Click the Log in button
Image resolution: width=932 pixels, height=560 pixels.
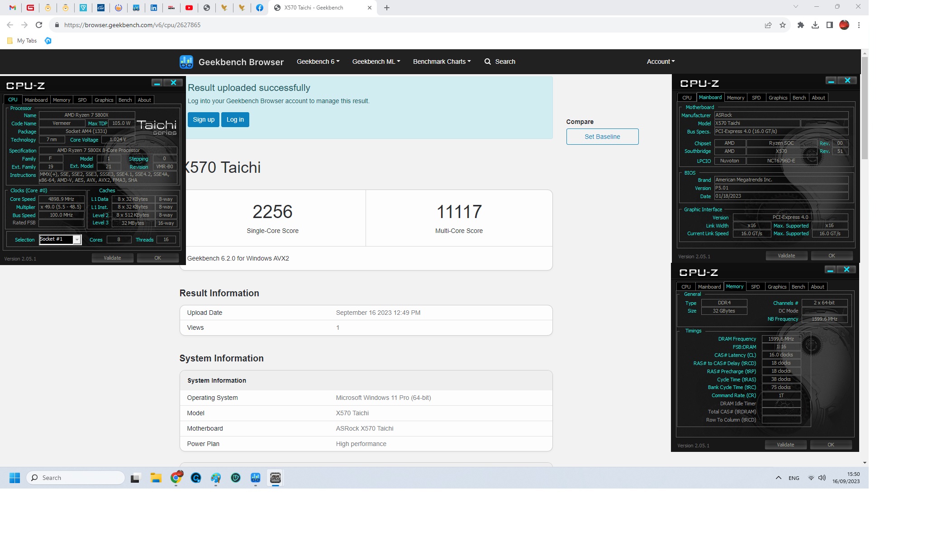tap(235, 120)
